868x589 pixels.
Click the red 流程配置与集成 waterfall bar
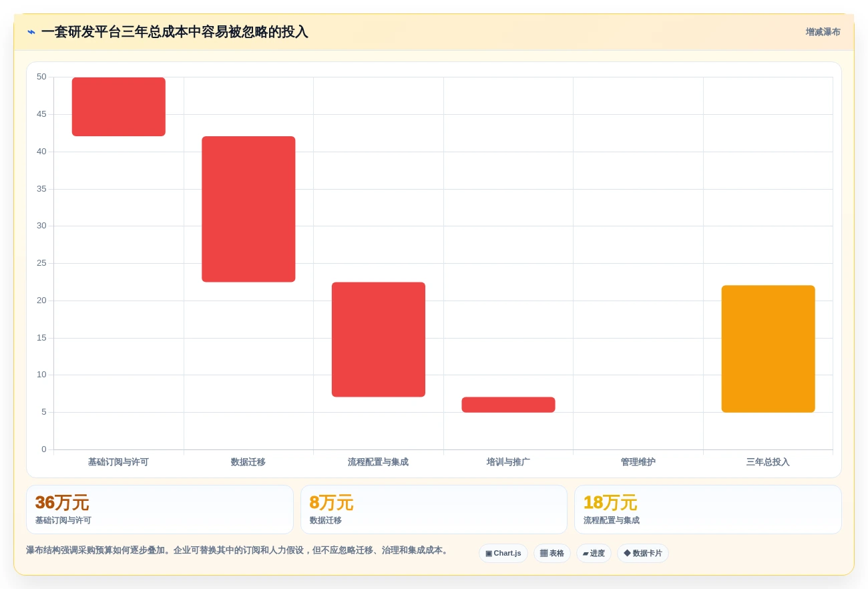pos(379,339)
